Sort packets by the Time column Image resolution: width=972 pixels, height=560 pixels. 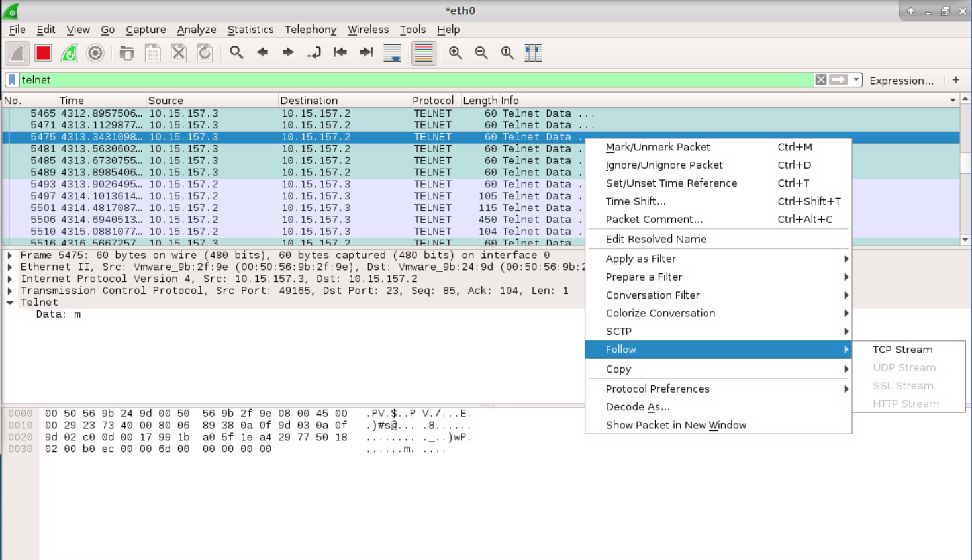[101, 101]
